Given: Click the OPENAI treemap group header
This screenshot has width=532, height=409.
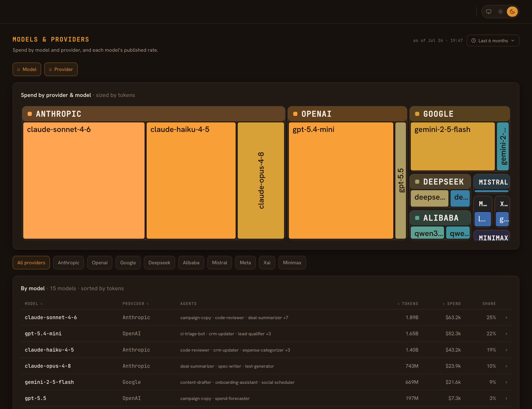Looking at the screenshot, I should 347,114.
